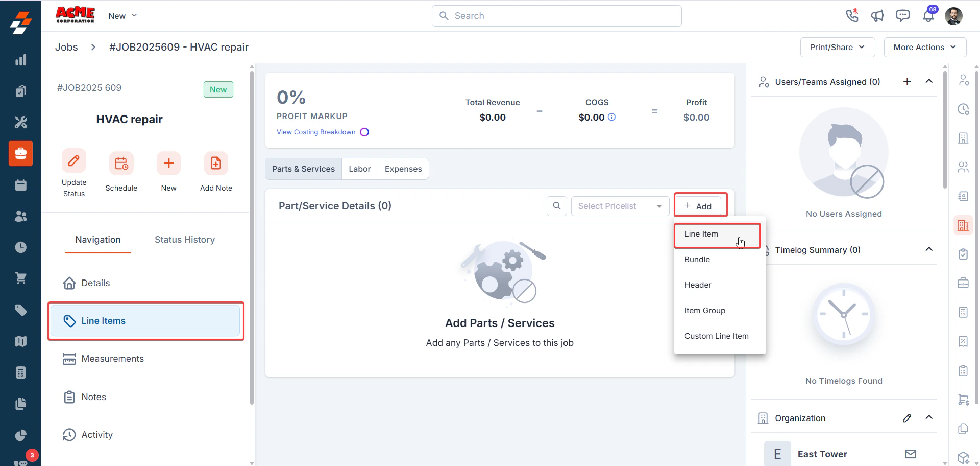Open the chat messages icon
The height and width of the screenshot is (466, 980).
click(903, 16)
